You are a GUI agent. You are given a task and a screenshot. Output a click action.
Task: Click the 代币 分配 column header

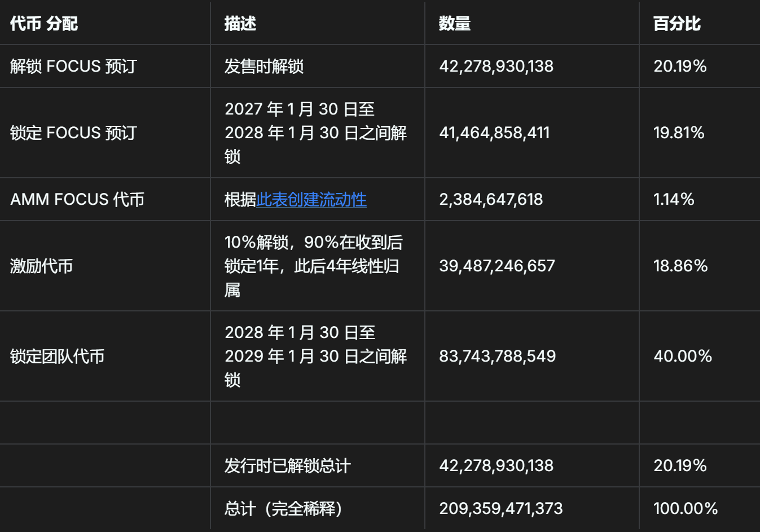tap(44, 24)
